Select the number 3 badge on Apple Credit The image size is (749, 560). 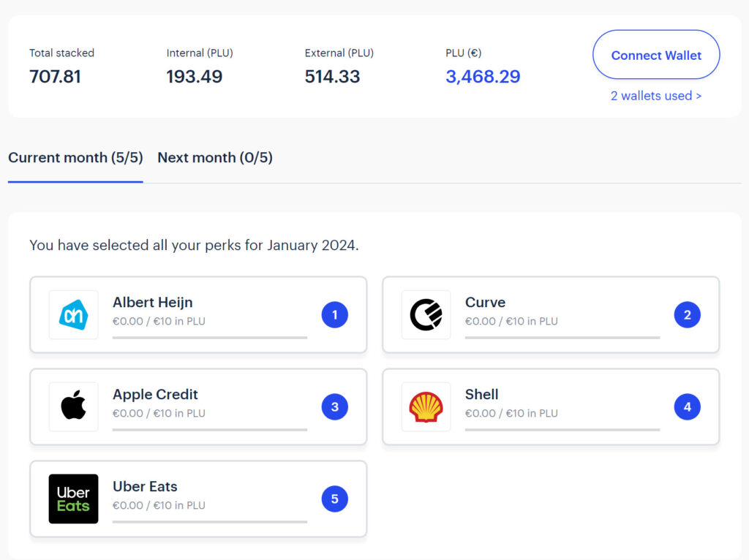pyautogui.click(x=335, y=406)
